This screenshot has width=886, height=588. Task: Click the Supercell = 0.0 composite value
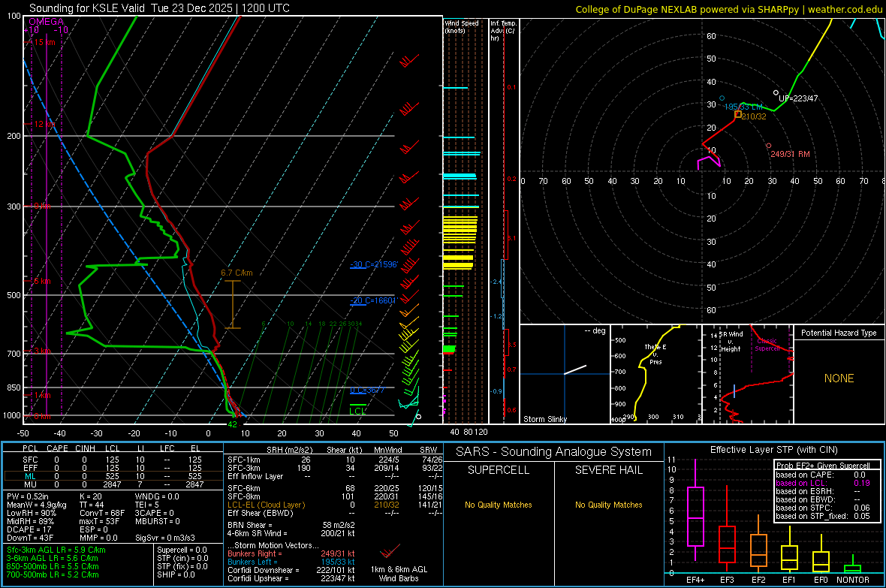pyautogui.click(x=182, y=550)
